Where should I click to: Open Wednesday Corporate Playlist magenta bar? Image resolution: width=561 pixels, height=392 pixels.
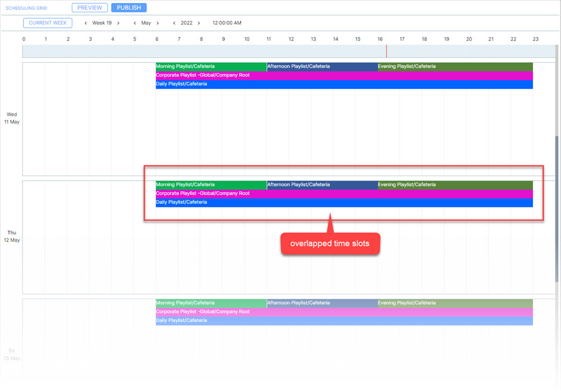tap(344, 75)
